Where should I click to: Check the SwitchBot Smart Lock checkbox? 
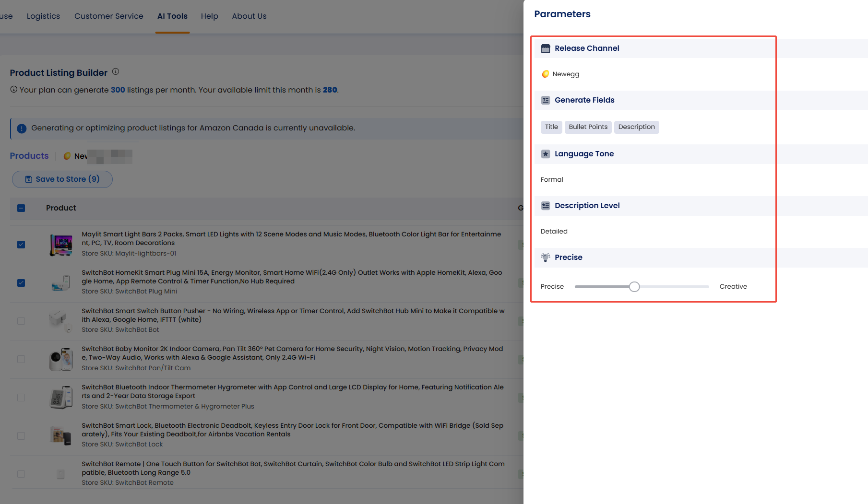point(21,436)
